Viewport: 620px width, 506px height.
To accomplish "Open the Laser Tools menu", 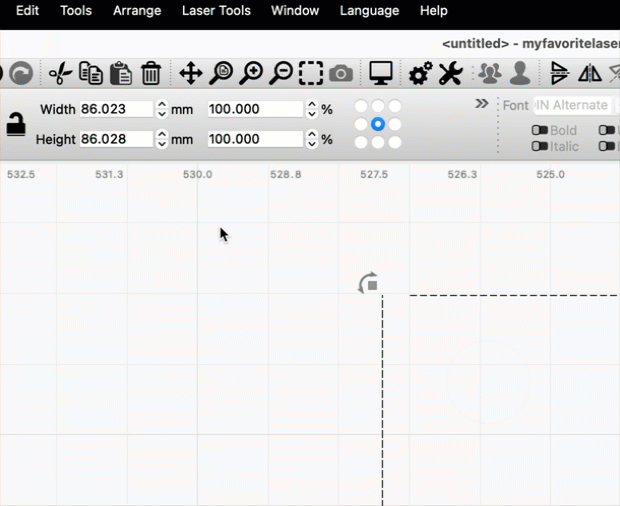I will click(216, 11).
